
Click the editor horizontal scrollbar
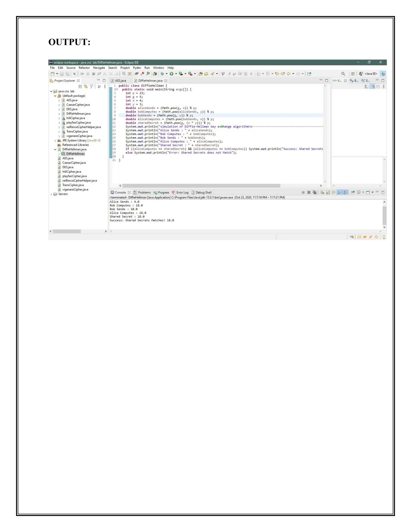click(201, 186)
